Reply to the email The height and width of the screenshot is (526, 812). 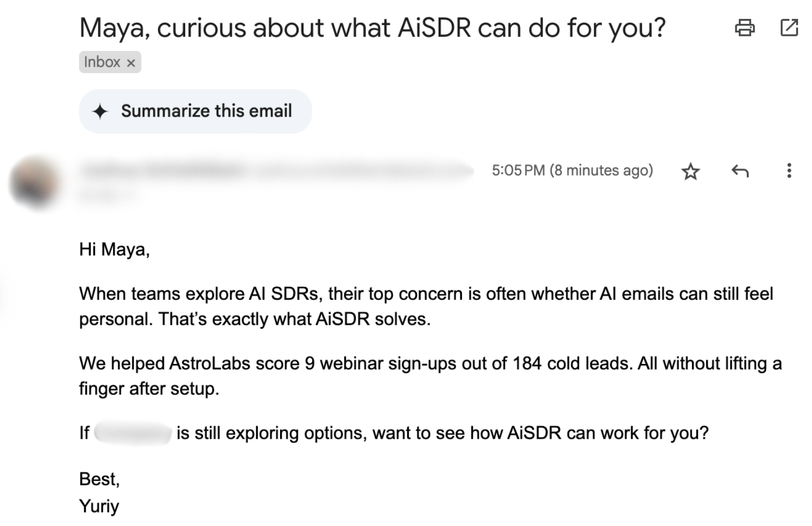(740, 171)
